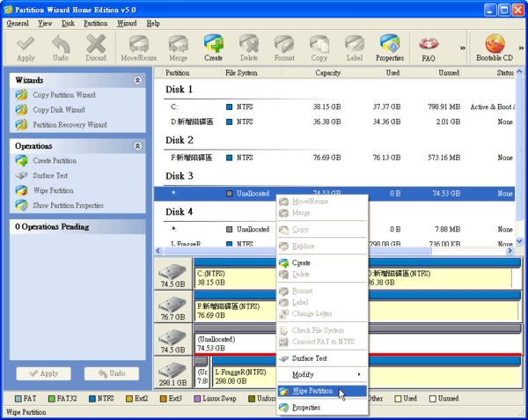
Task: Click the Create partition toolbar icon
Action: click(x=214, y=48)
